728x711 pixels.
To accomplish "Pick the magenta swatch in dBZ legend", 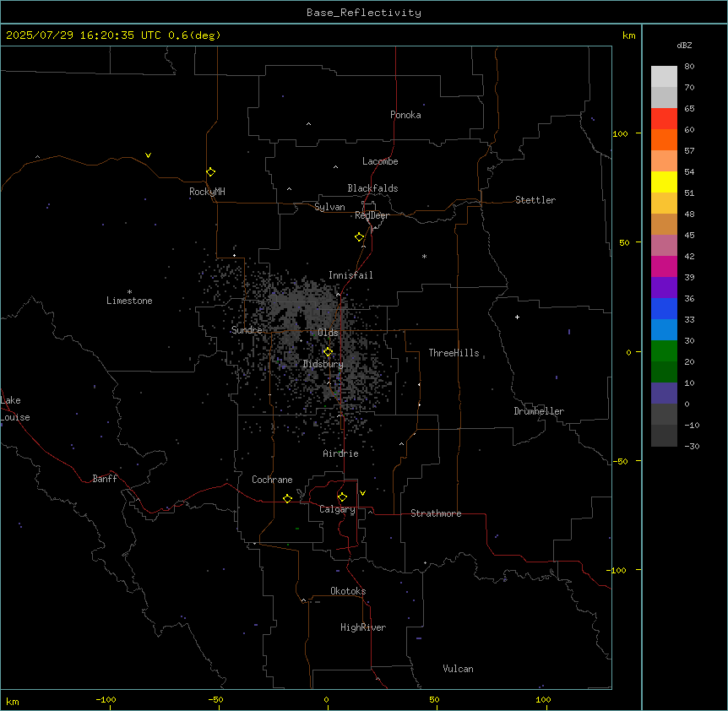I will [x=664, y=266].
